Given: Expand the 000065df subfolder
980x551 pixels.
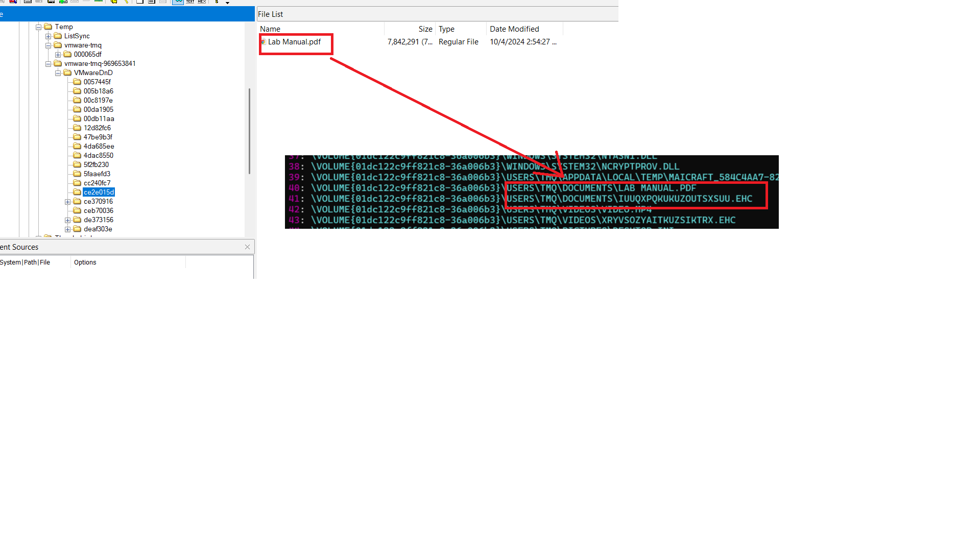Looking at the screenshot, I should point(58,55).
